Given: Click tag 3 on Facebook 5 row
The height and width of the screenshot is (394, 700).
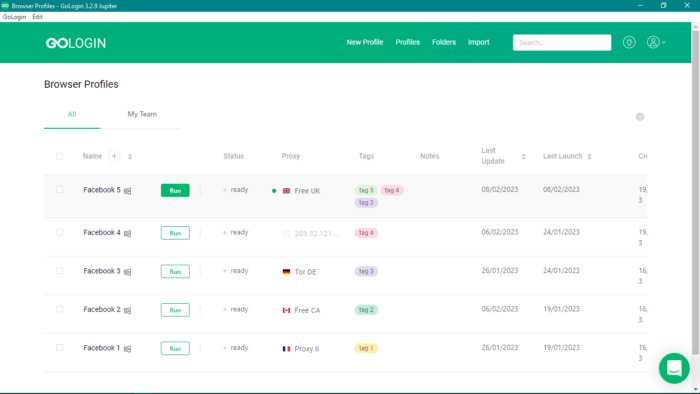Looking at the screenshot, I should click(x=366, y=203).
